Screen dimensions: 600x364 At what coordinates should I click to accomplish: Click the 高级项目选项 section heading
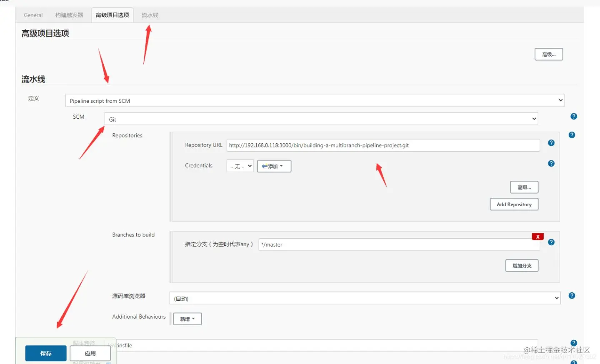[45, 33]
